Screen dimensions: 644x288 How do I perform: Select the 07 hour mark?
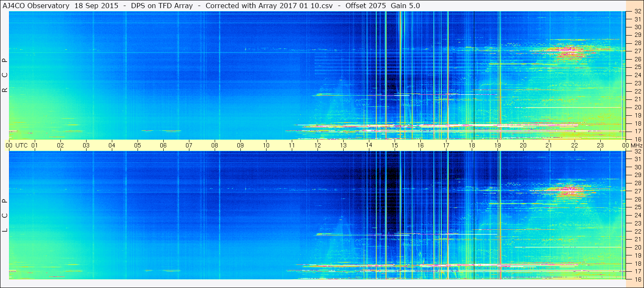189,146
